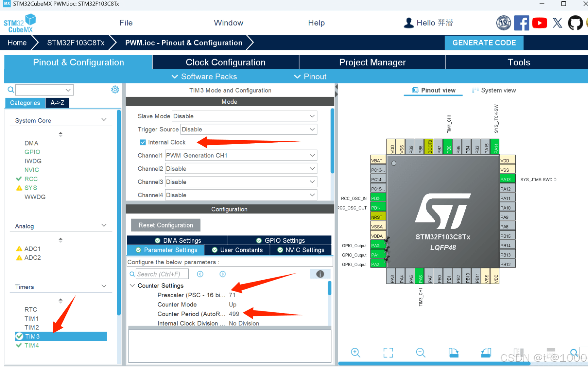Collapse the Timers category
Screen dimensions: 588x368
(104, 286)
